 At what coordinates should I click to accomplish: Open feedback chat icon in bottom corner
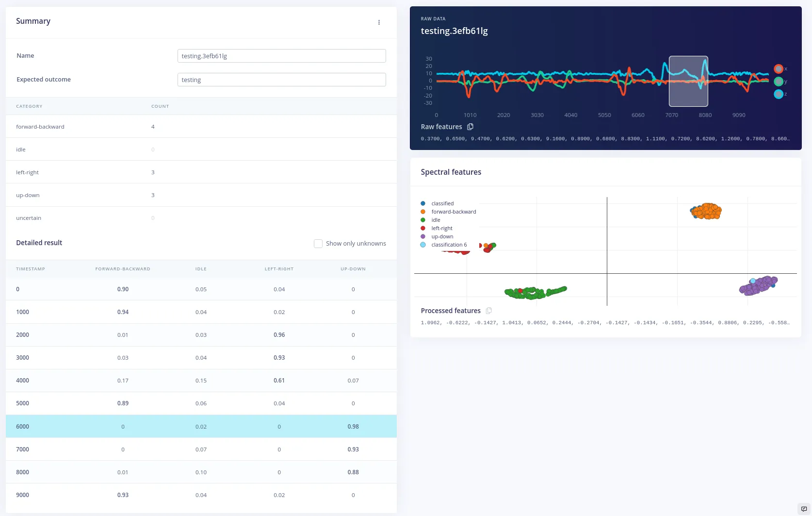(x=804, y=509)
